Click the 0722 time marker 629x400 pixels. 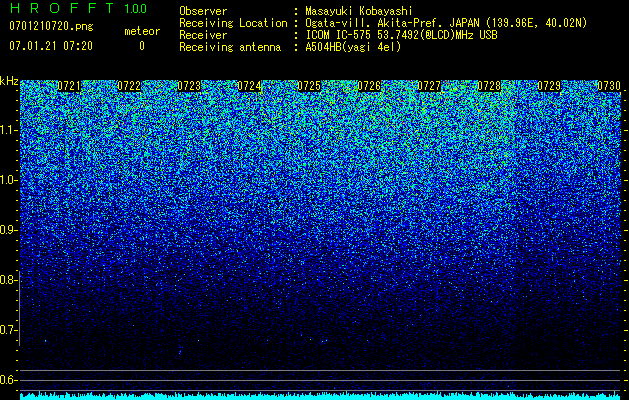[129, 86]
